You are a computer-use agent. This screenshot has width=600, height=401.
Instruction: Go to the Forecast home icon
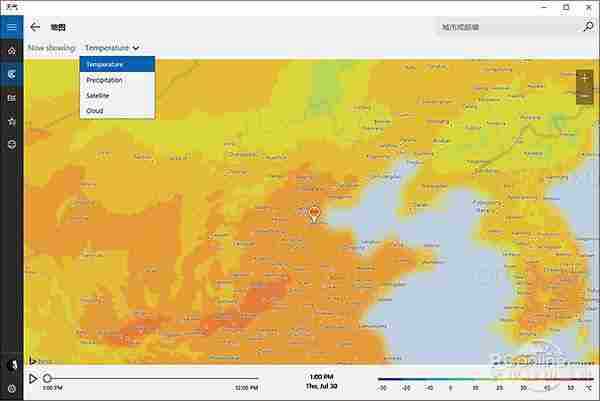coord(12,50)
